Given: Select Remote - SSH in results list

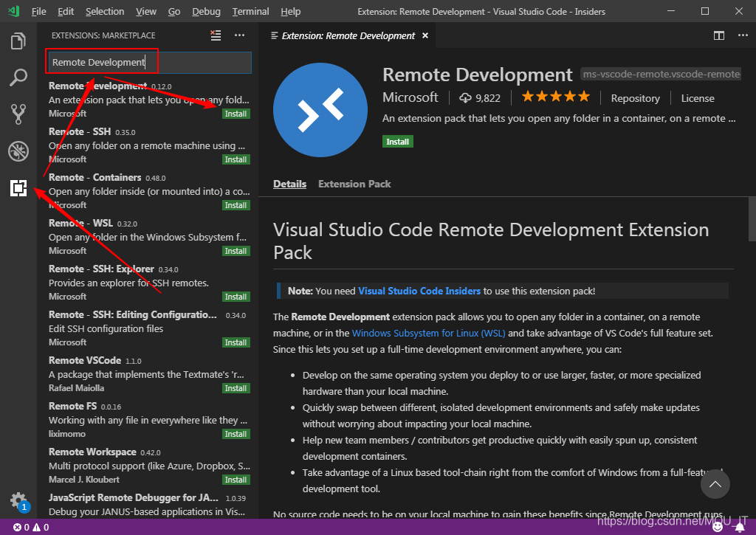Looking at the screenshot, I should point(148,145).
